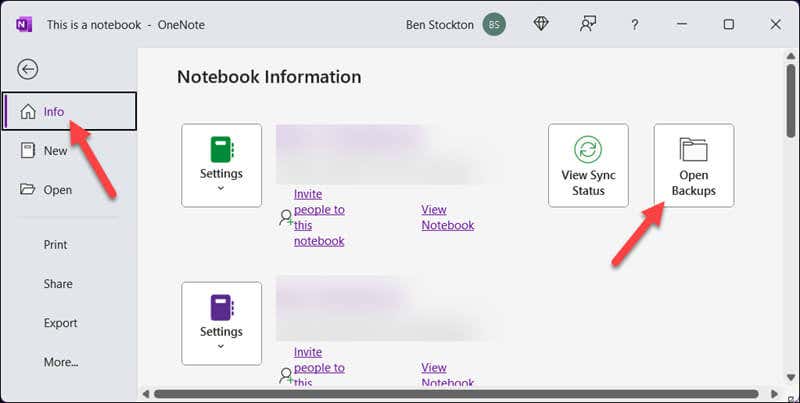Close the OneNote window
The image size is (800, 403).
[776, 24]
